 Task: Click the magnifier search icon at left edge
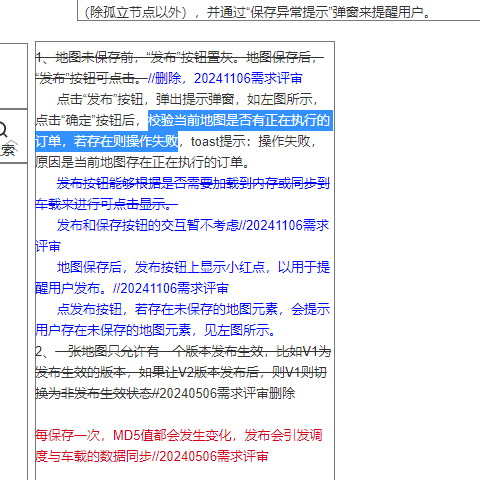point(3,129)
